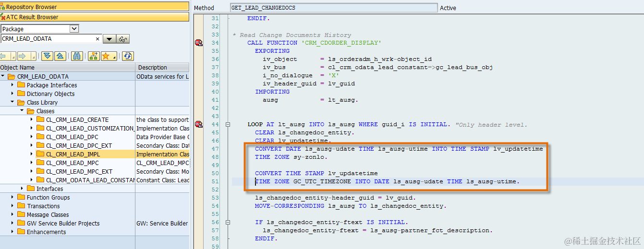Image resolution: width=644 pixels, height=249 pixels.
Task: Click the object hierarchy display icon
Action: pos(94,56)
